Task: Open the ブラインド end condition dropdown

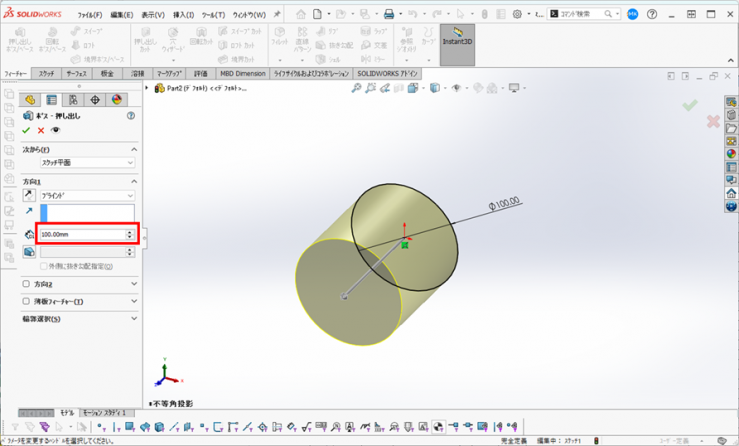Action: point(86,195)
